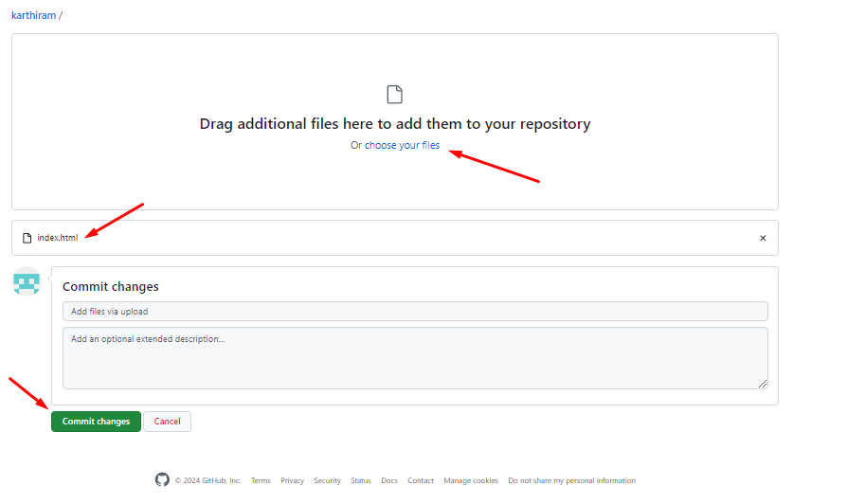Click the resize handle of description box
The width and height of the screenshot is (847, 504).
763,384
